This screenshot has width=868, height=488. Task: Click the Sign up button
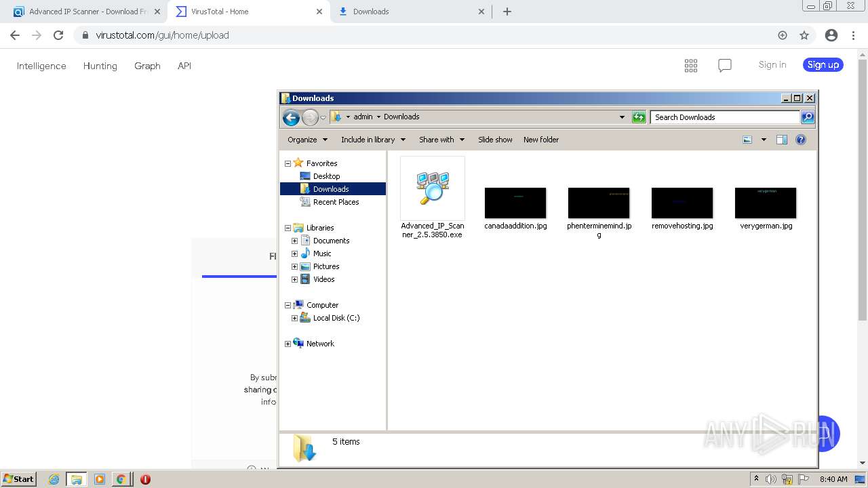pos(823,65)
